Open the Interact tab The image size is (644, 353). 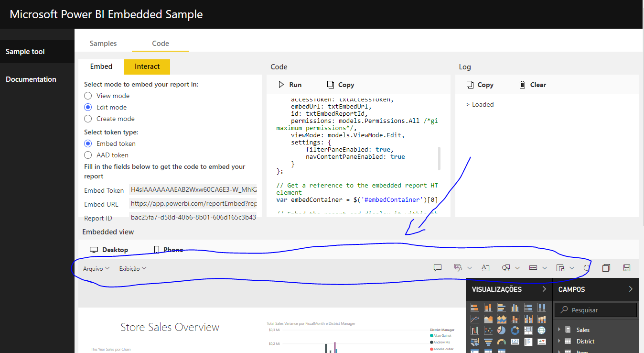click(147, 66)
